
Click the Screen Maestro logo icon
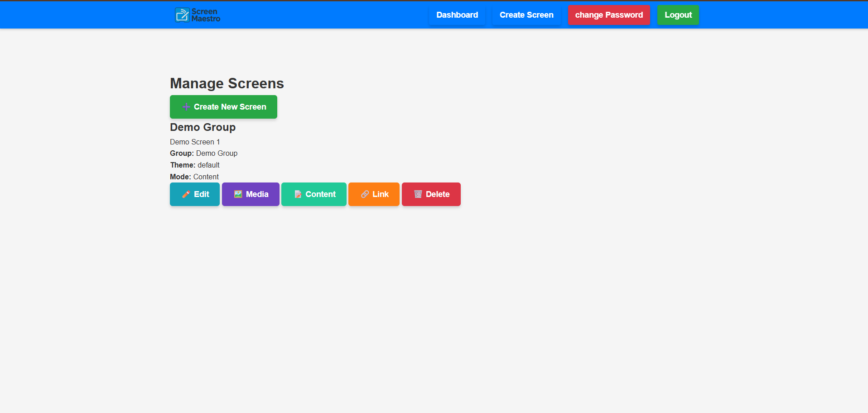pos(182,15)
